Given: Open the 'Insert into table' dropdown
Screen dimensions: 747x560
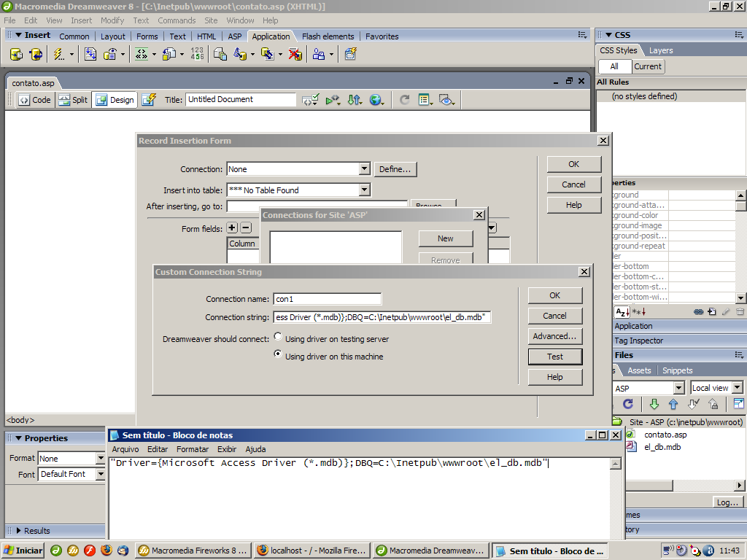Looking at the screenshot, I should 365,190.
